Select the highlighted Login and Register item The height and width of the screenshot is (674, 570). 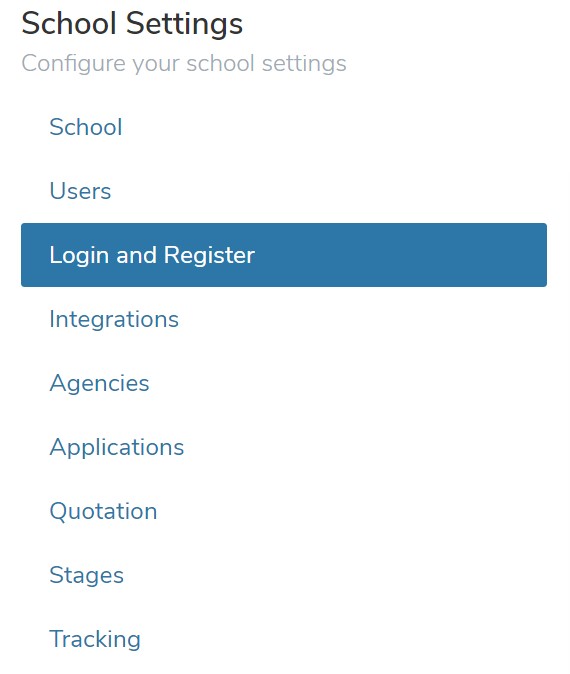click(x=284, y=255)
